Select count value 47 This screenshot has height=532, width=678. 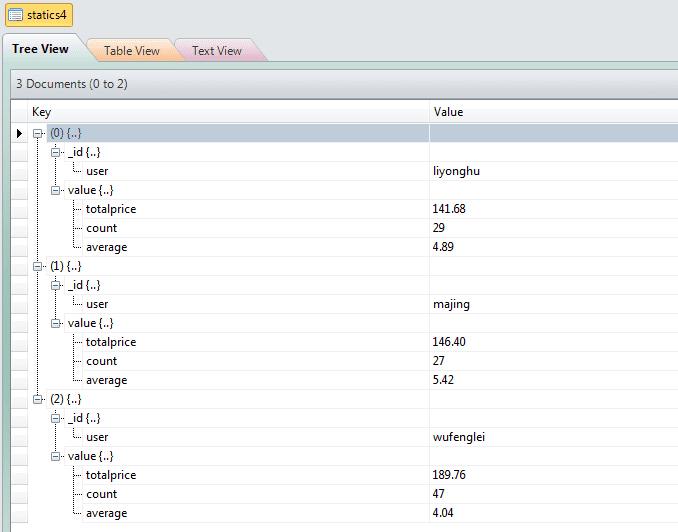click(x=438, y=494)
